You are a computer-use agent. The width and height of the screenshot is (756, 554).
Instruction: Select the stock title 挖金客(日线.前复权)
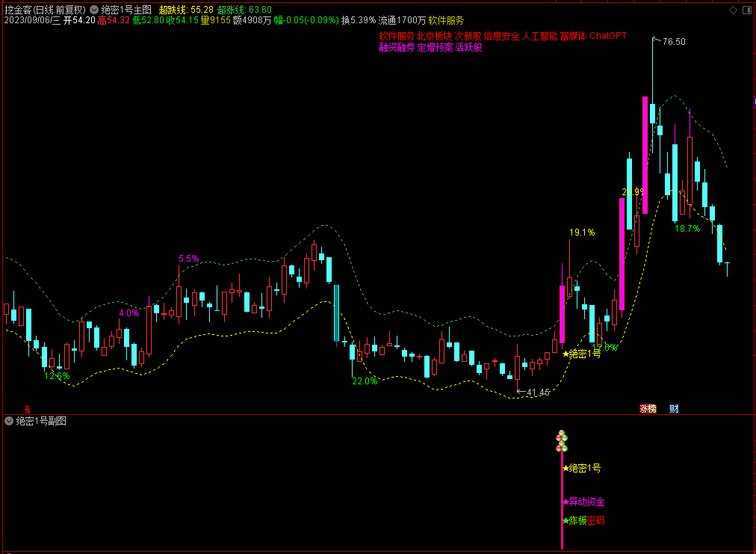coord(46,10)
